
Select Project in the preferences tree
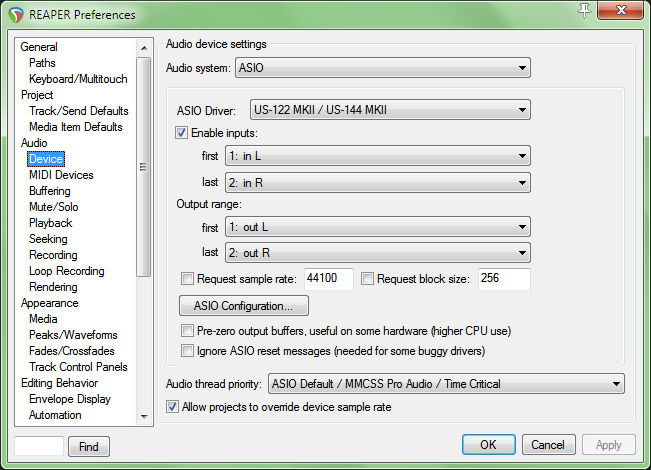pos(37,95)
